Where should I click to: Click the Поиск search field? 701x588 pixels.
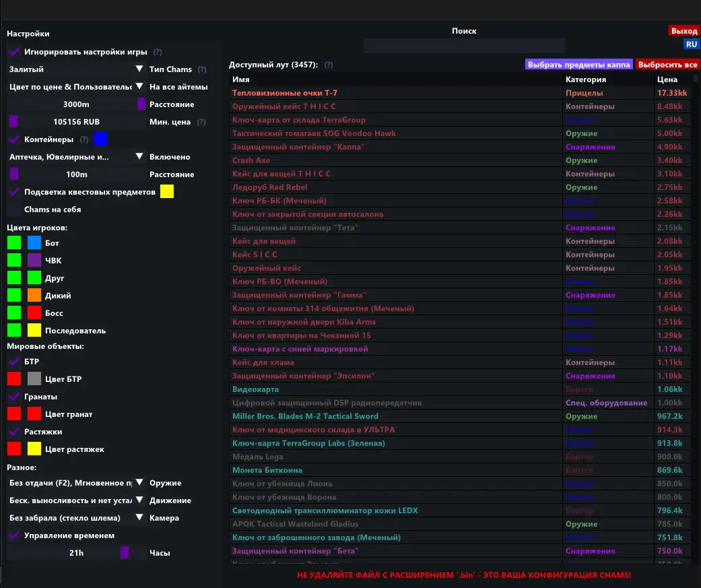pyautogui.click(x=464, y=46)
